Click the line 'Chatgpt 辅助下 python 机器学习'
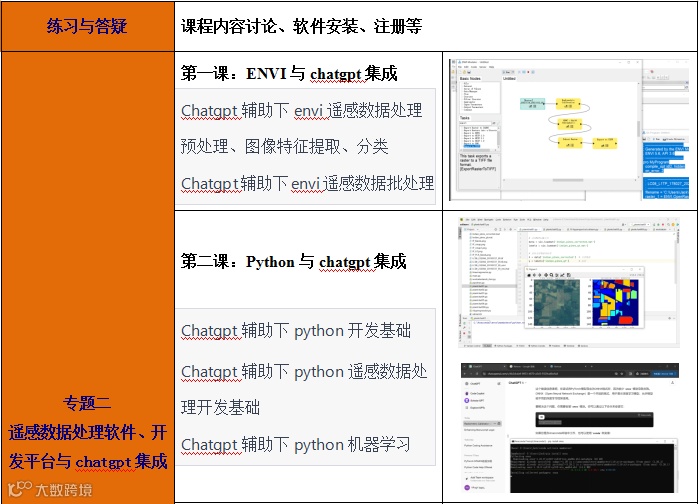The image size is (699, 504). 296,445
